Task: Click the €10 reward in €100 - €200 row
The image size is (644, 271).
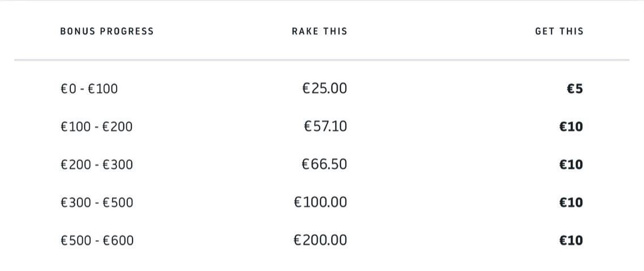Action: click(571, 127)
